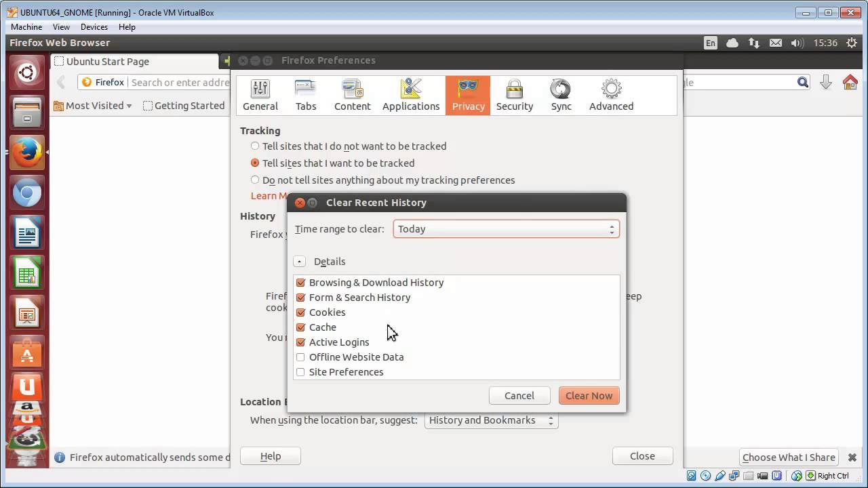This screenshot has height=488, width=868.
Task: Open the sound volume indicator
Action: (797, 43)
